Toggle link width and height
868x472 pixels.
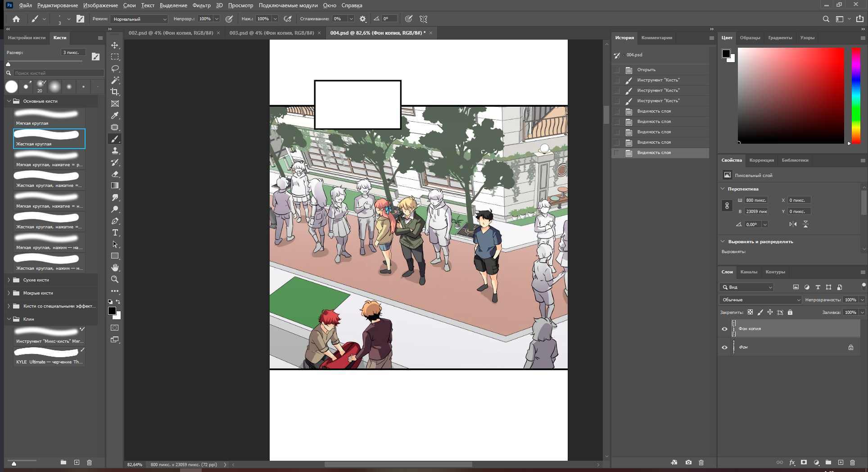(727, 206)
